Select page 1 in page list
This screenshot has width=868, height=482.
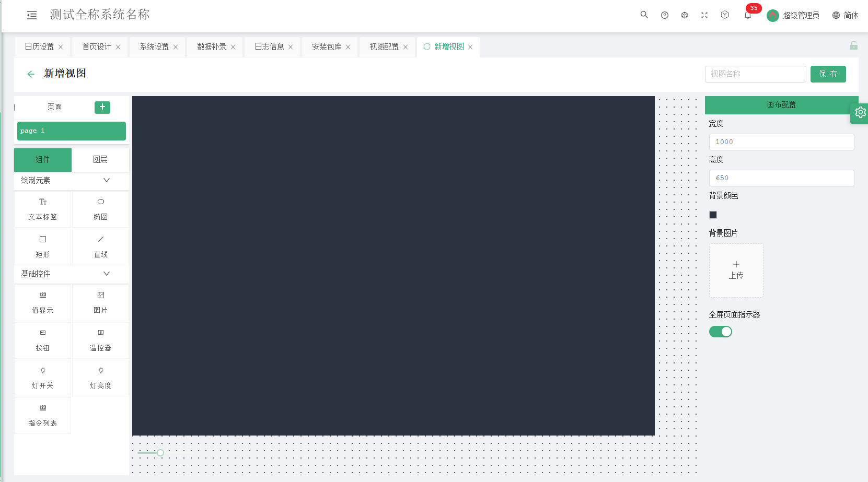point(72,131)
